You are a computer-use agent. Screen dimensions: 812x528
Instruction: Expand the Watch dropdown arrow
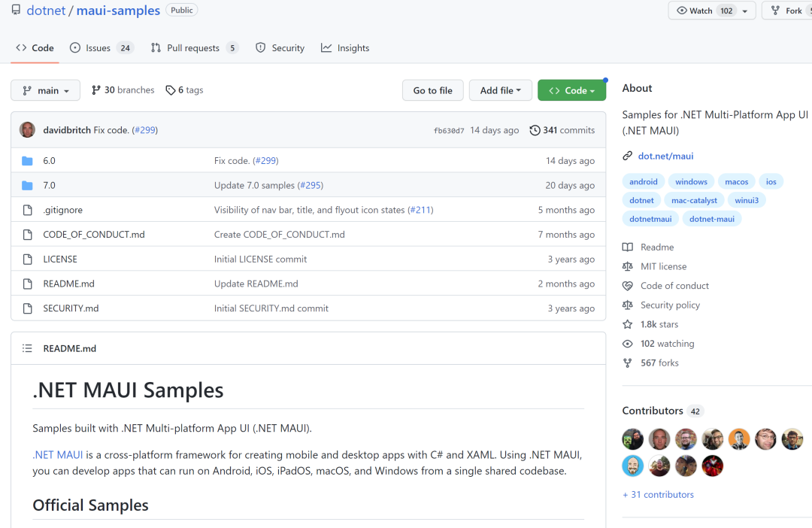[745, 11]
